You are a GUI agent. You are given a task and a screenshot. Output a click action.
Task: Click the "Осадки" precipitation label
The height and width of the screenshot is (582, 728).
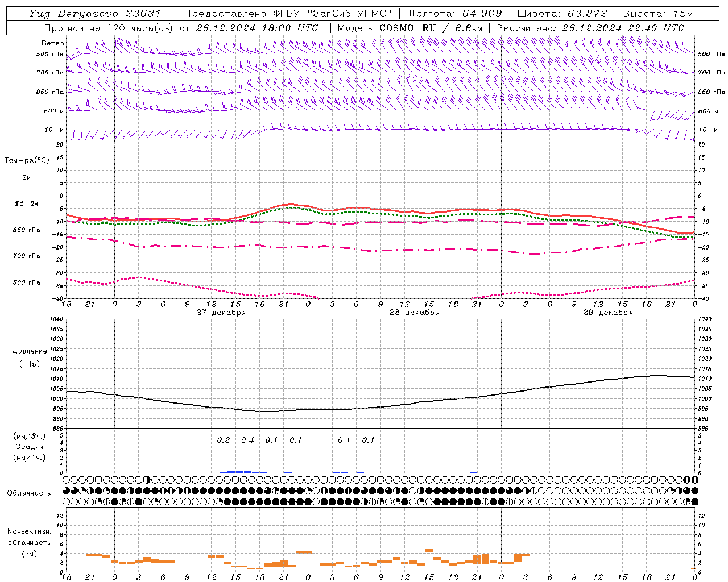[x=30, y=447]
